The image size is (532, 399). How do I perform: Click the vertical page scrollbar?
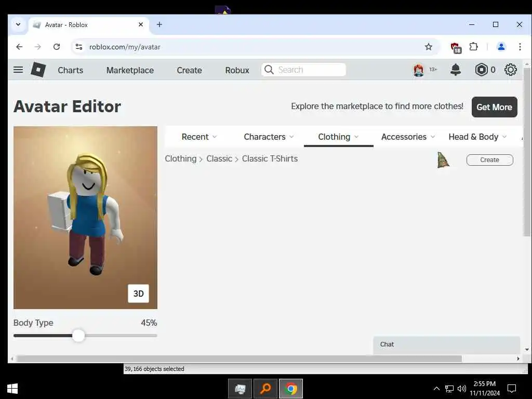click(x=527, y=152)
